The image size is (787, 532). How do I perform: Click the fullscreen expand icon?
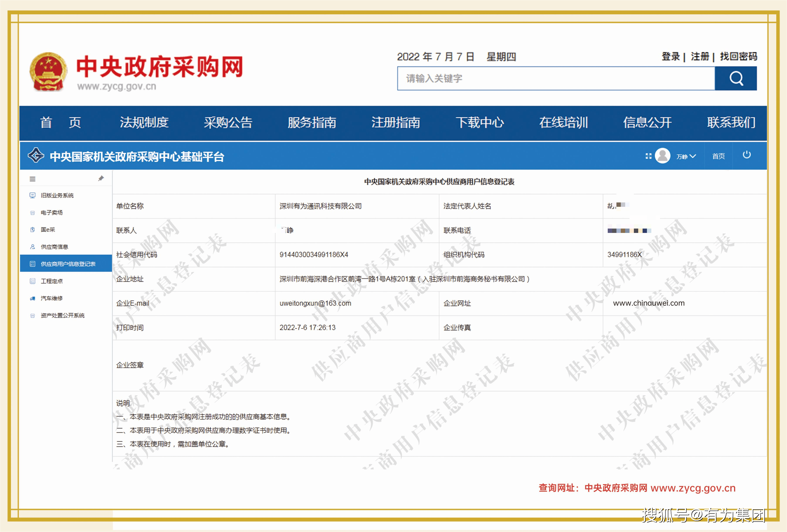click(648, 156)
